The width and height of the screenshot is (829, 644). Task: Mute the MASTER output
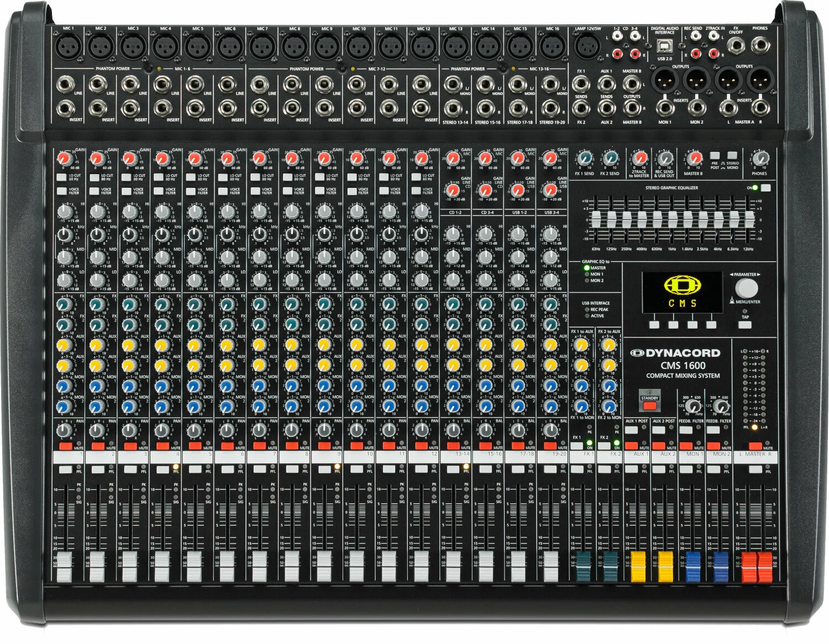pyautogui.click(x=755, y=446)
